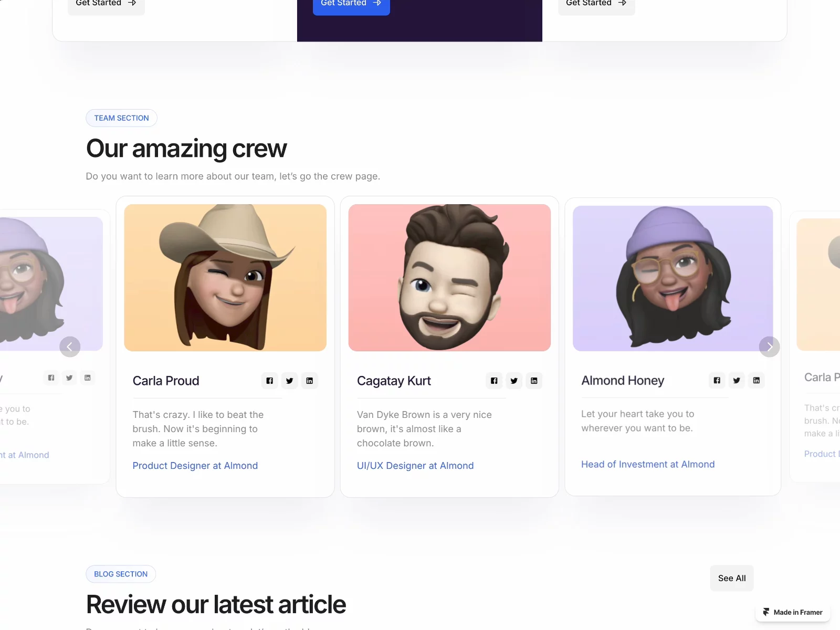Click the Cagatay Kurt name heading

click(x=394, y=381)
